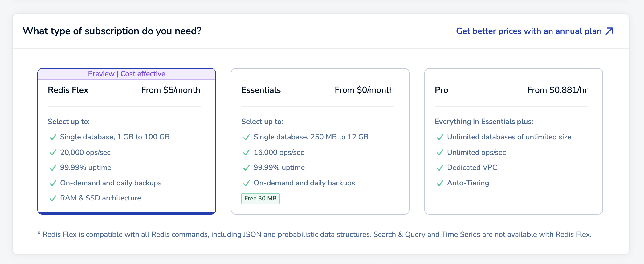Screen dimensions: 644x264
Task: Click the subscription type question heading
Action: tap(112, 31)
